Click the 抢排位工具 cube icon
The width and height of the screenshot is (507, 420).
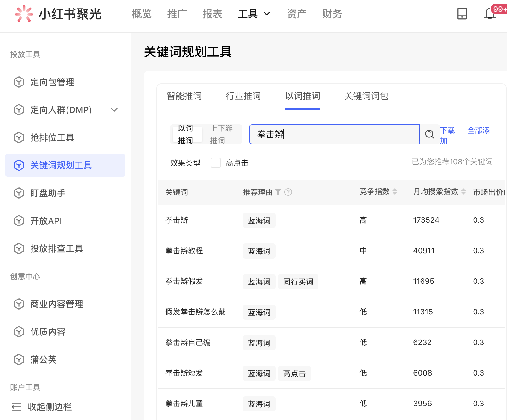pos(19,137)
